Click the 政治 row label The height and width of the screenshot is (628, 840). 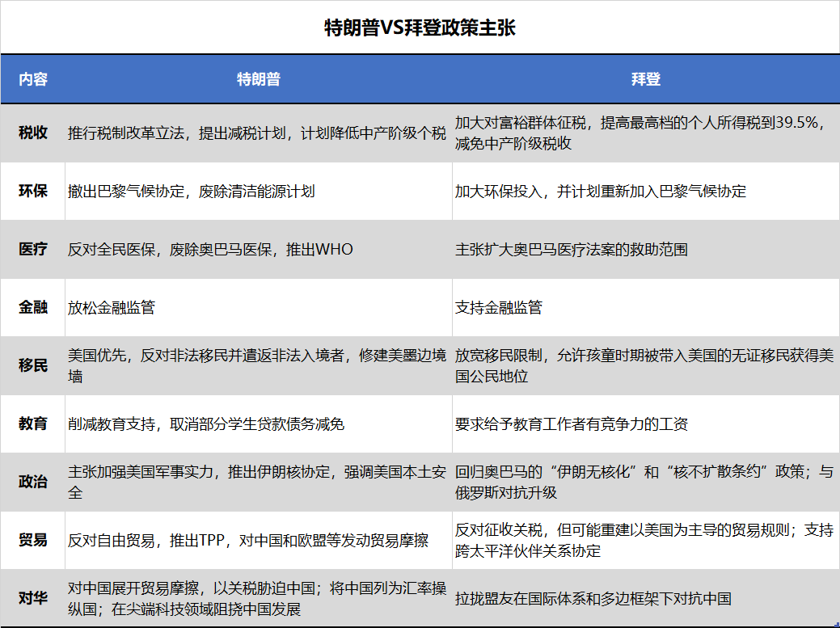tap(33, 482)
